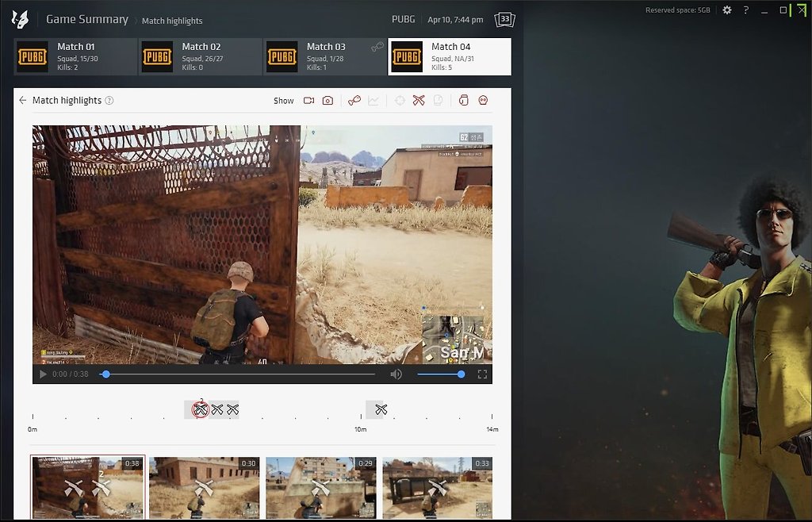Open the 0:38 highlight thumbnail
The image size is (812, 522).
[x=88, y=487]
